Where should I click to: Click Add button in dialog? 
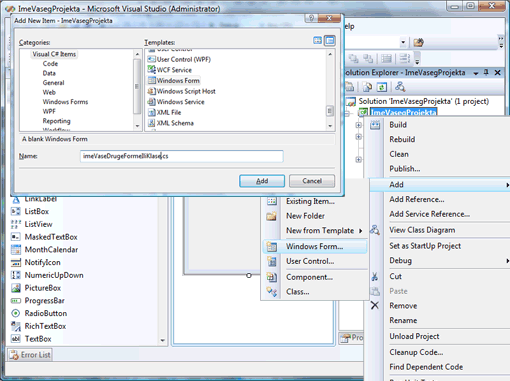pyautogui.click(x=262, y=181)
